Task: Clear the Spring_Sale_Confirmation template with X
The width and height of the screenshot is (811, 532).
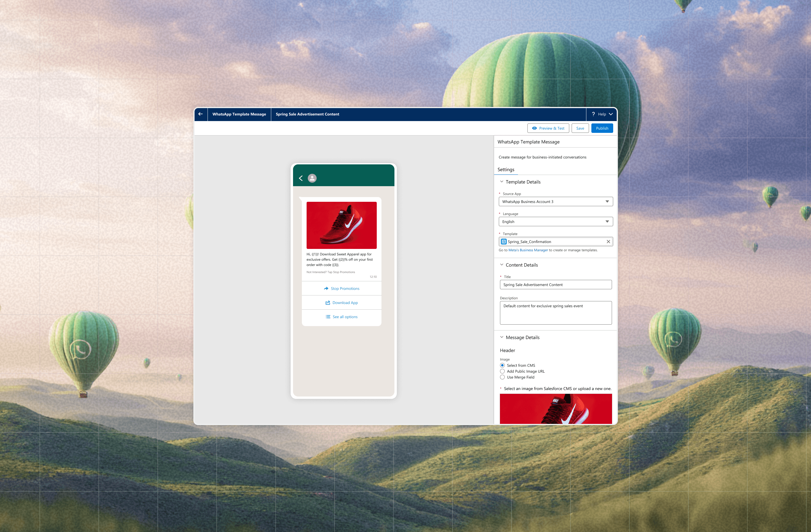Action: (608, 242)
